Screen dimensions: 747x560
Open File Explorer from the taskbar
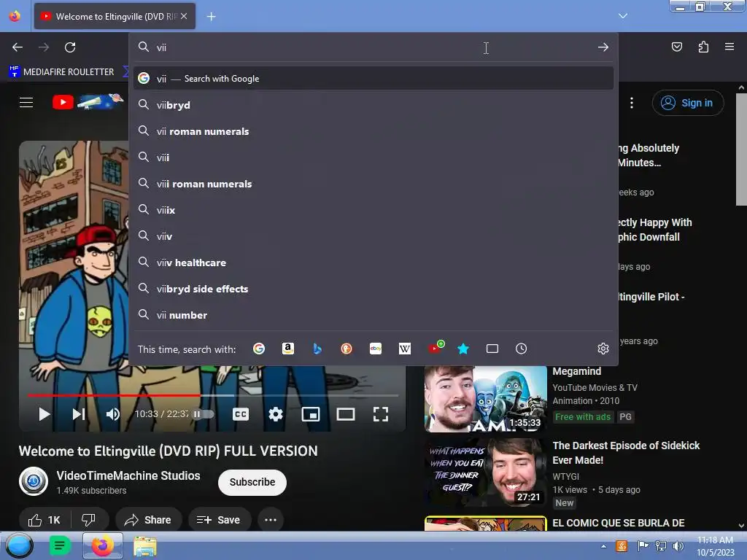pyautogui.click(x=145, y=546)
